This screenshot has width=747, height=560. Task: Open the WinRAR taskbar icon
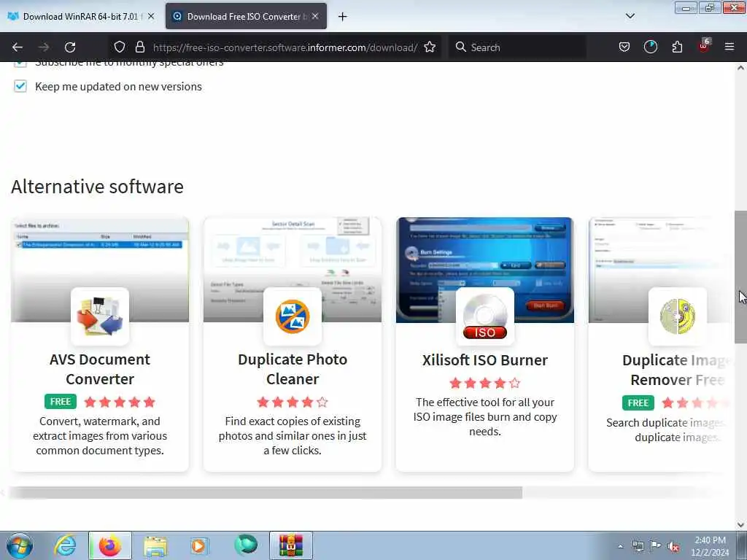(x=291, y=545)
